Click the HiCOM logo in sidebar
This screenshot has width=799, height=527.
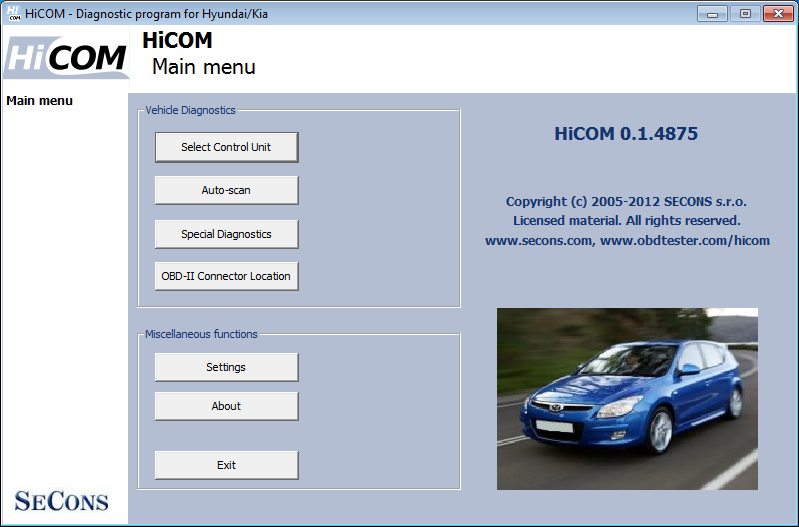(x=66, y=57)
